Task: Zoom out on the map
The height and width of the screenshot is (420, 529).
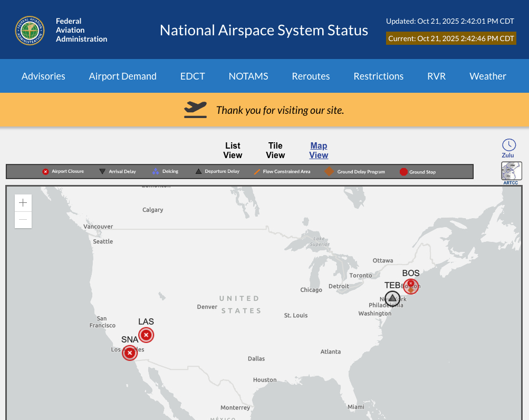Action: click(23, 220)
